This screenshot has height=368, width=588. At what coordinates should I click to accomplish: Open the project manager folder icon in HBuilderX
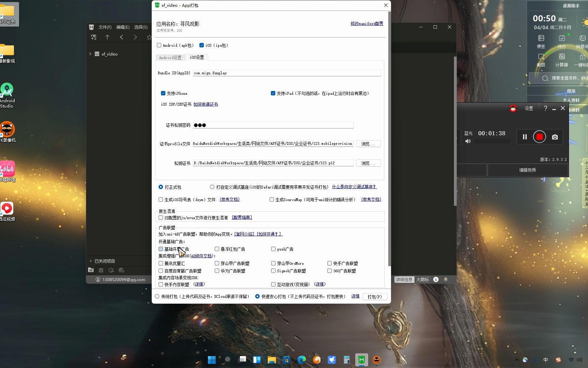[x=91, y=270]
